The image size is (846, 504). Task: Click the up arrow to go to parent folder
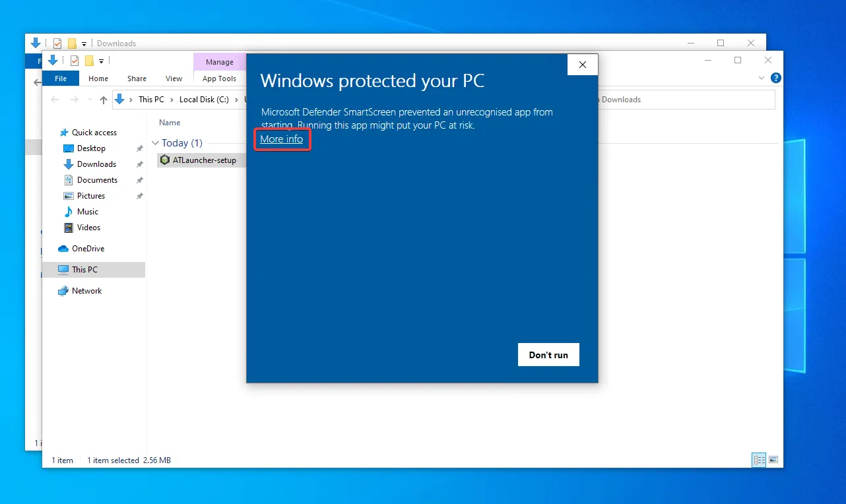click(104, 99)
